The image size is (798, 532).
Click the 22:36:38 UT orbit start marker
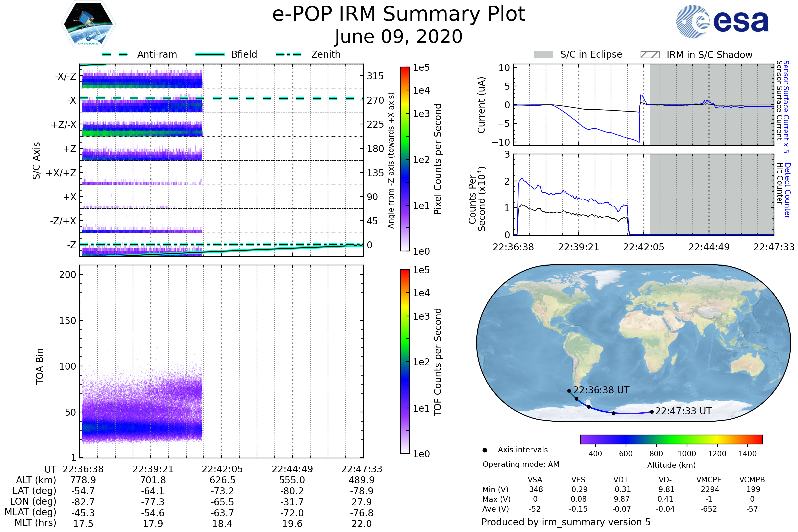(x=569, y=391)
